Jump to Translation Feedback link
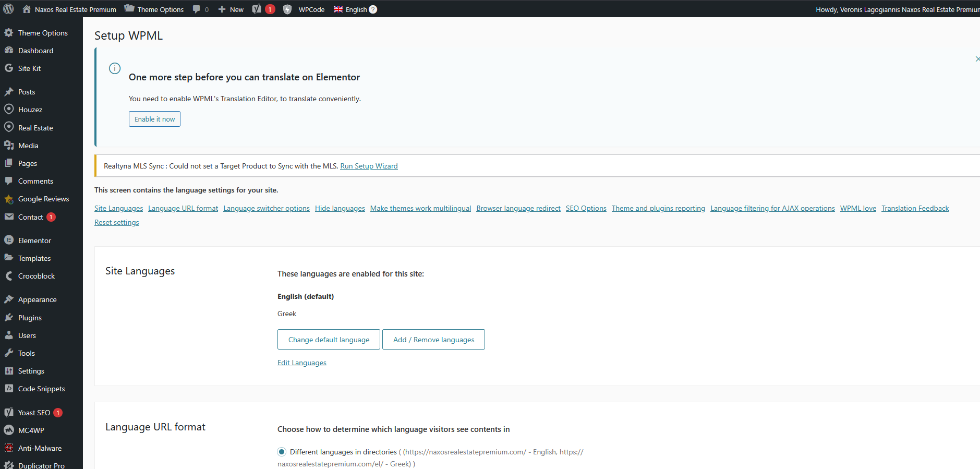This screenshot has width=980, height=469. pos(915,208)
